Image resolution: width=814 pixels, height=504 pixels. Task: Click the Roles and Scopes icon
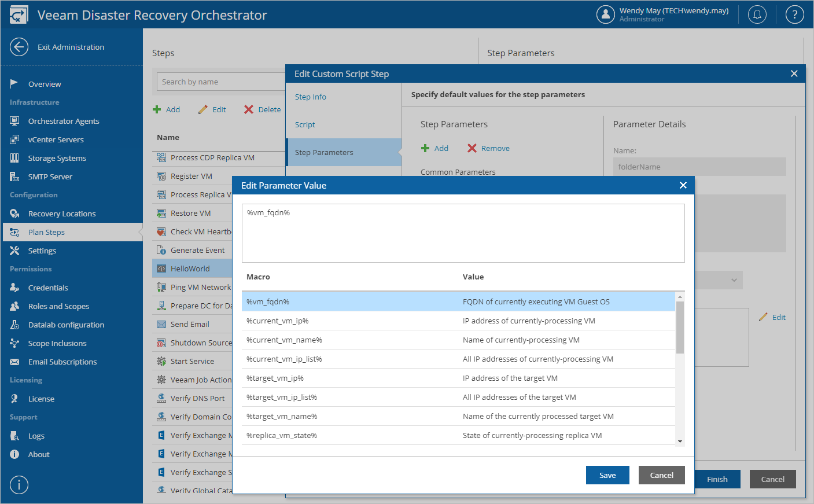point(14,306)
